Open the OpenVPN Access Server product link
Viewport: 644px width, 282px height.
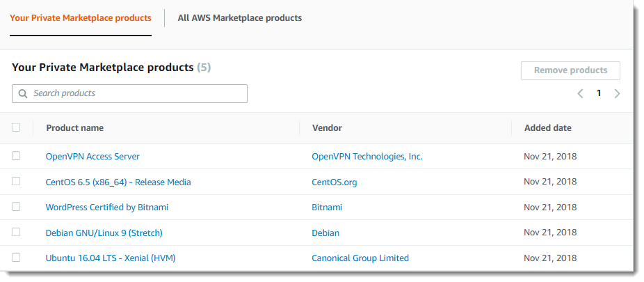[x=92, y=157]
